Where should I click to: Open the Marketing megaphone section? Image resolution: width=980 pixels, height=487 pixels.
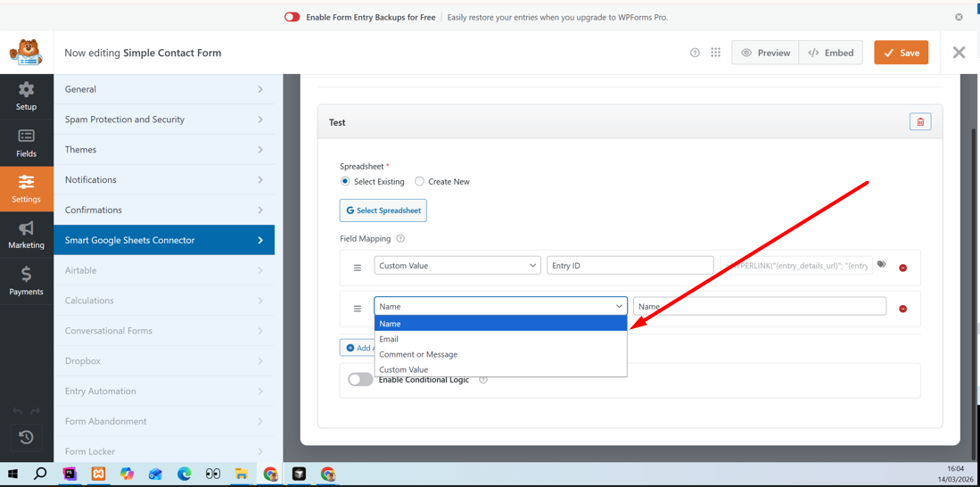pyautogui.click(x=26, y=235)
